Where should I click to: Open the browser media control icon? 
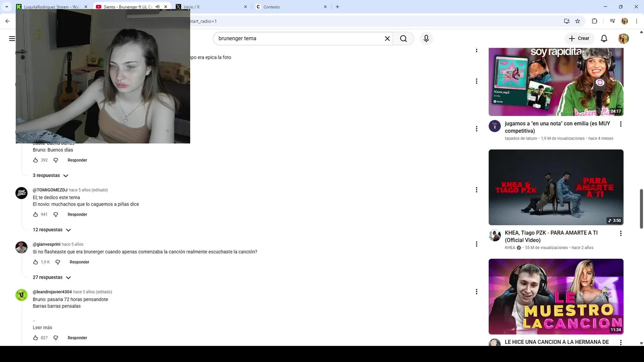click(612, 21)
